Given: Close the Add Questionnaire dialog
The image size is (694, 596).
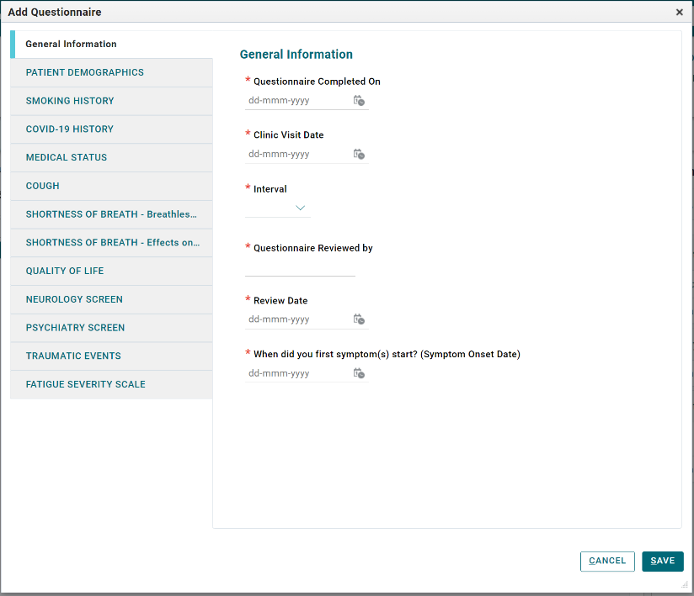Looking at the screenshot, I should [x=679, y=12].
